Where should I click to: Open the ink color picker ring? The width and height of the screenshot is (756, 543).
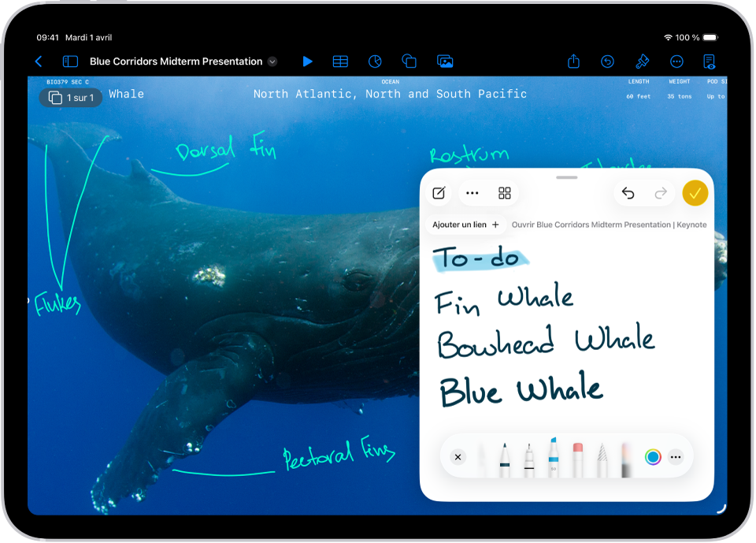pos(654,456)
